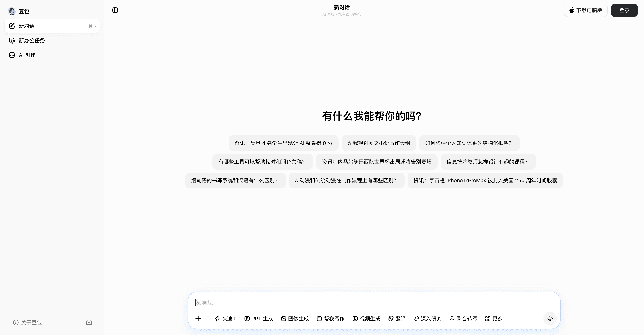Select suggestion 帮我规划网文小说写作大纲
The image size is (644, 335).
coord(379,143)
